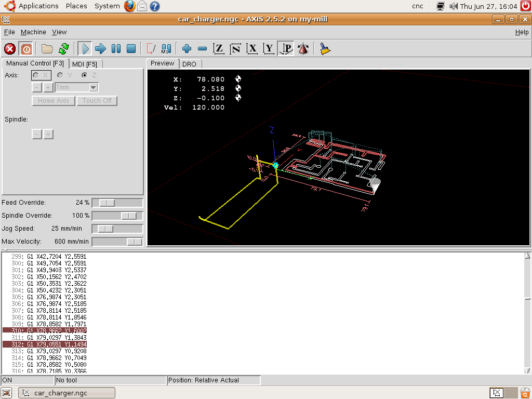Click the Position: Relative Actual status field

coord(214,380)
